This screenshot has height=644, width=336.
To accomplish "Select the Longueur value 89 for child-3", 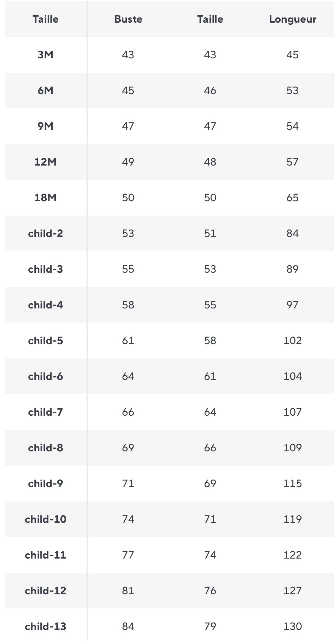I will [x=293, y=269].
